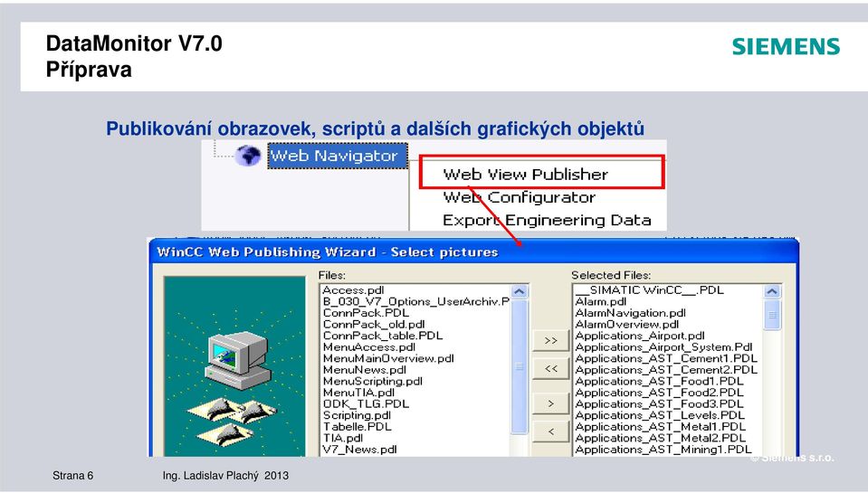Move all files with the >> button
The width and height of the screenshot is (868, 493).
tap(551, 340)
